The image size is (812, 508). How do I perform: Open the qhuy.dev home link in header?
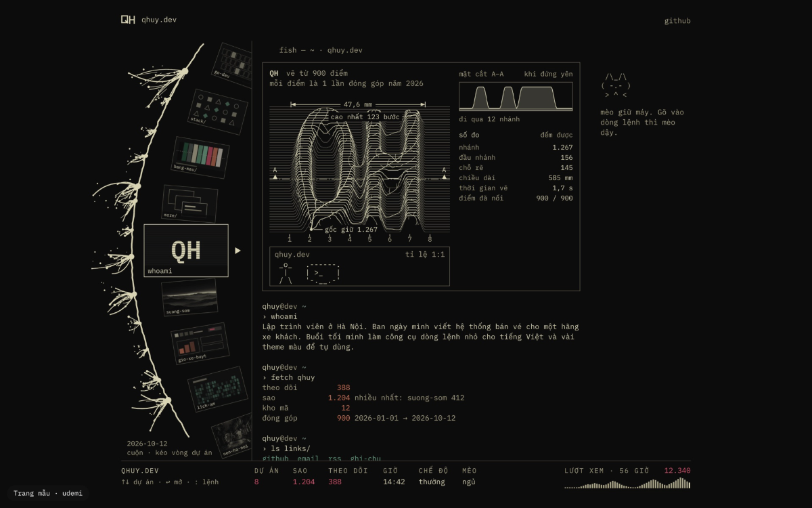click(x=159, y=20)
